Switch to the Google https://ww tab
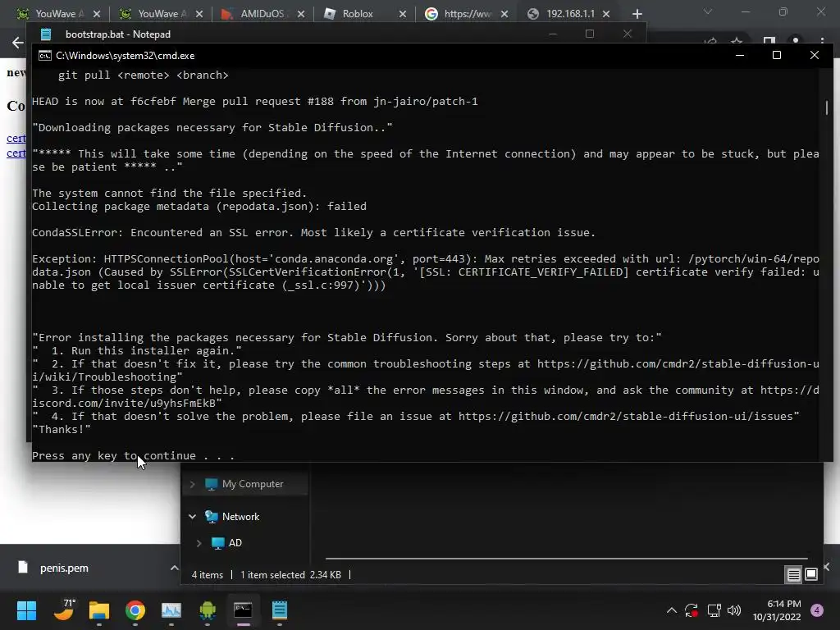Screen dimensions: 840x630 point(467,14)
